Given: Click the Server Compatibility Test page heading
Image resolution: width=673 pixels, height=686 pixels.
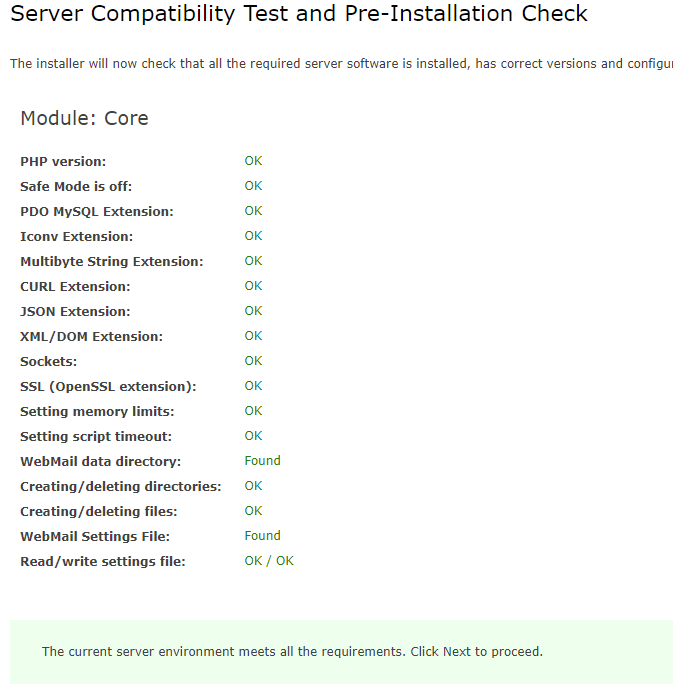Looking at the screenshot, I should coord(299,14).
